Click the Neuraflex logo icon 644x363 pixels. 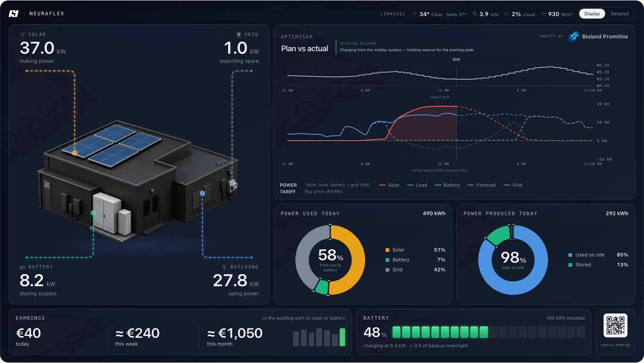pyautogui.click(x=13, y=13)
